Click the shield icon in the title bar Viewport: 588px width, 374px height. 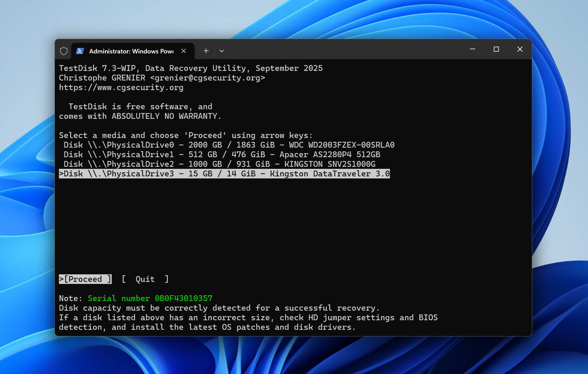[x=64, y=51]
